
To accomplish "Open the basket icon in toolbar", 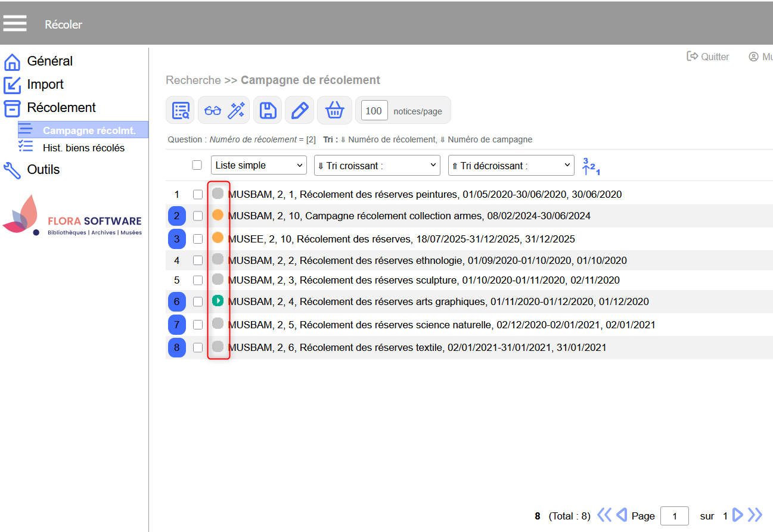I will point(335,110).
